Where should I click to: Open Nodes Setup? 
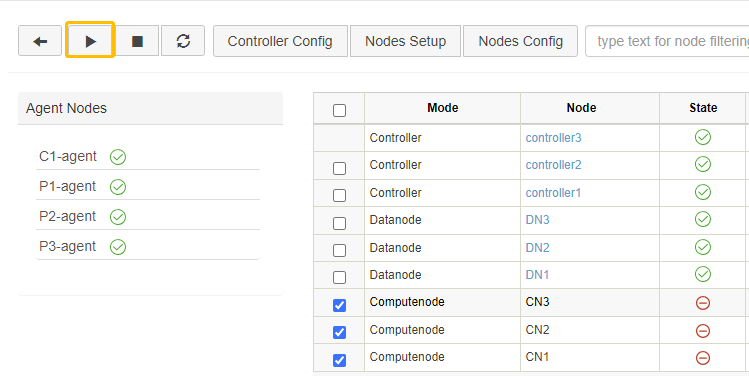pos(406,41)
